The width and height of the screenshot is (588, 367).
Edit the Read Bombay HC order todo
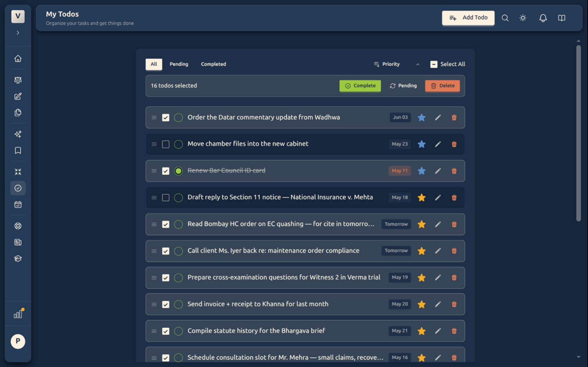[438, 224]
